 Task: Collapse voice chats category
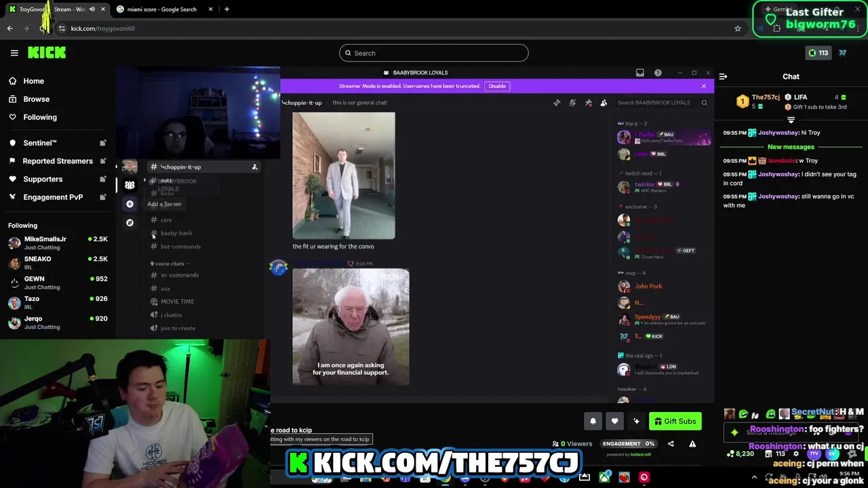coord(169,264)
